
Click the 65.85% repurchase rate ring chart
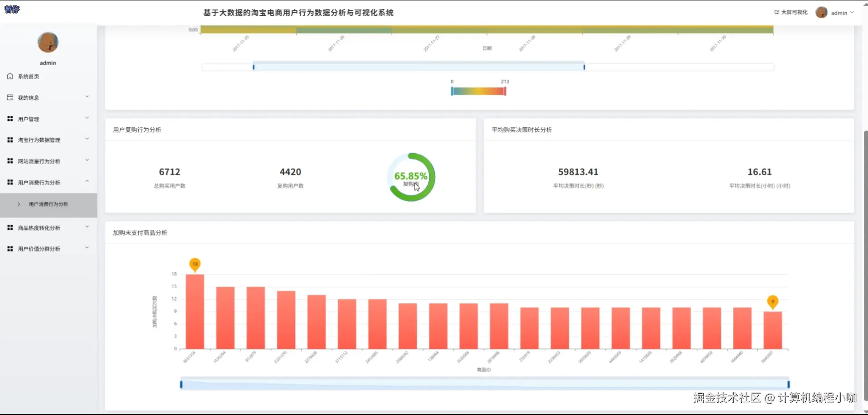pyautogui.click(x=411, y=177)
